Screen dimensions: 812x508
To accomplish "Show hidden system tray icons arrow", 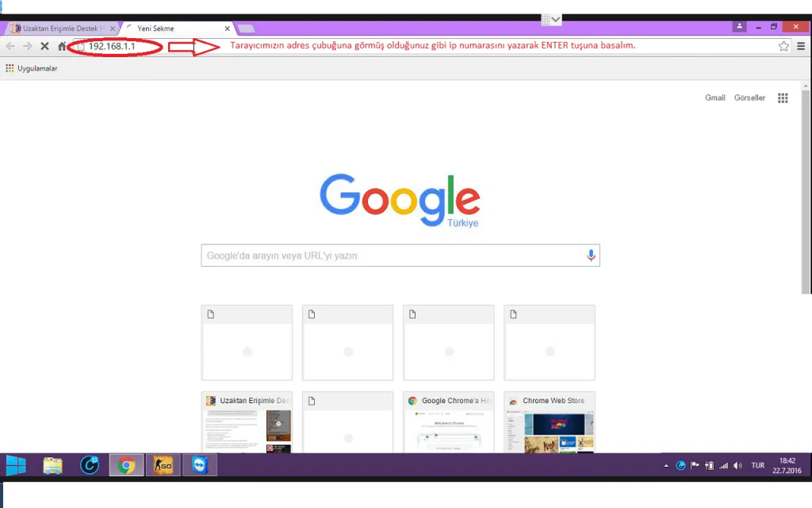I will coord(666,466).
